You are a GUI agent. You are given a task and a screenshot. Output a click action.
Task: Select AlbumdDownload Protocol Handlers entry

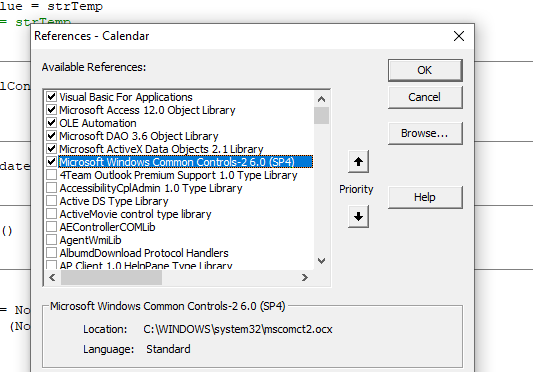144,253
